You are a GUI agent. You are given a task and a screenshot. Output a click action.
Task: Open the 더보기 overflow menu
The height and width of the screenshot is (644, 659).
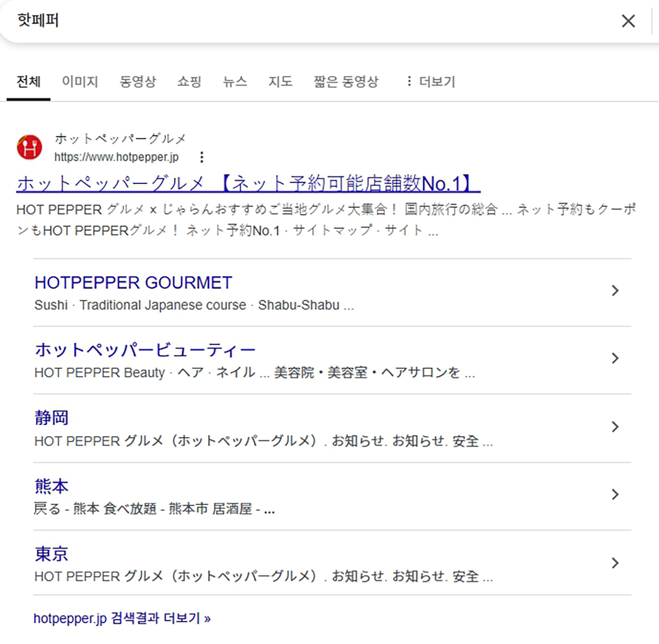click(x=436, y=81)
